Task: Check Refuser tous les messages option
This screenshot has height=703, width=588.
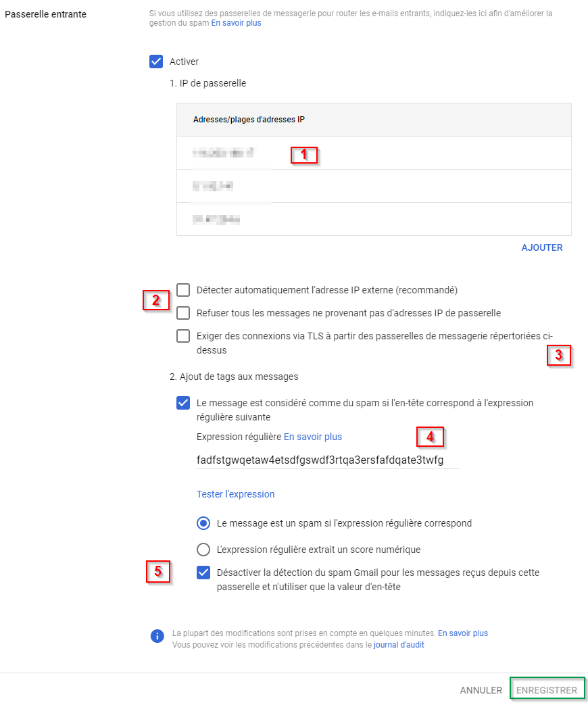Action: (x=183, y=313)
